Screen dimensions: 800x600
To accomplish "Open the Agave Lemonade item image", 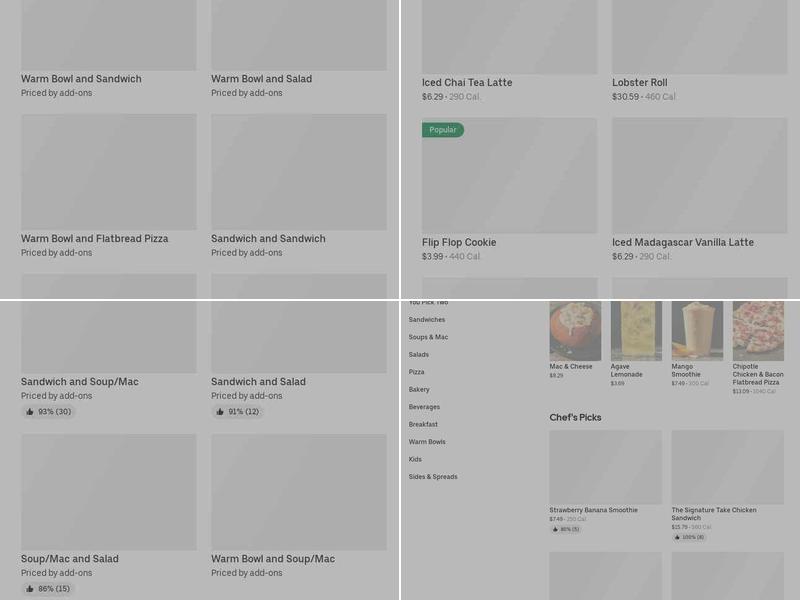I will [636, 331].
